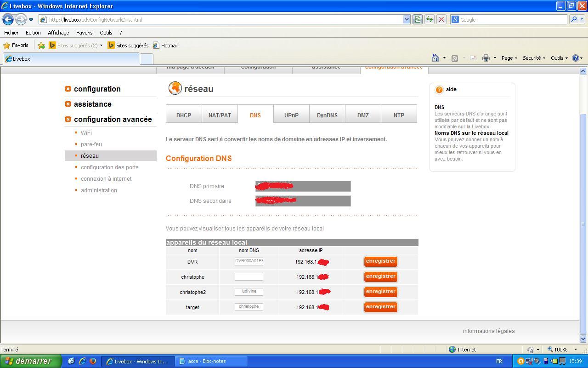This screenshot has width=588, height=368.
Task: Open a new blank browser tab
Action: tap(146, 59)
